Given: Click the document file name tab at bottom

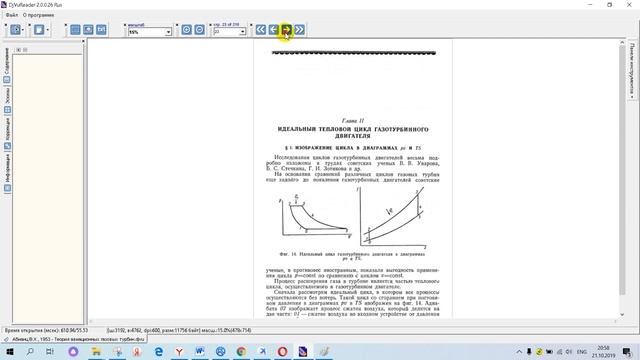Looking at the screenshot, I should pos(74,339).
